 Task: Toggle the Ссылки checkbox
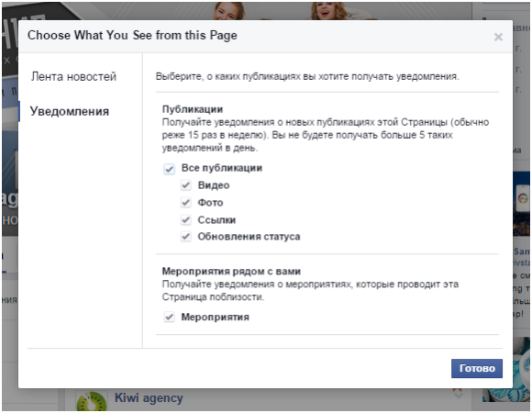[x=185, y=220]
